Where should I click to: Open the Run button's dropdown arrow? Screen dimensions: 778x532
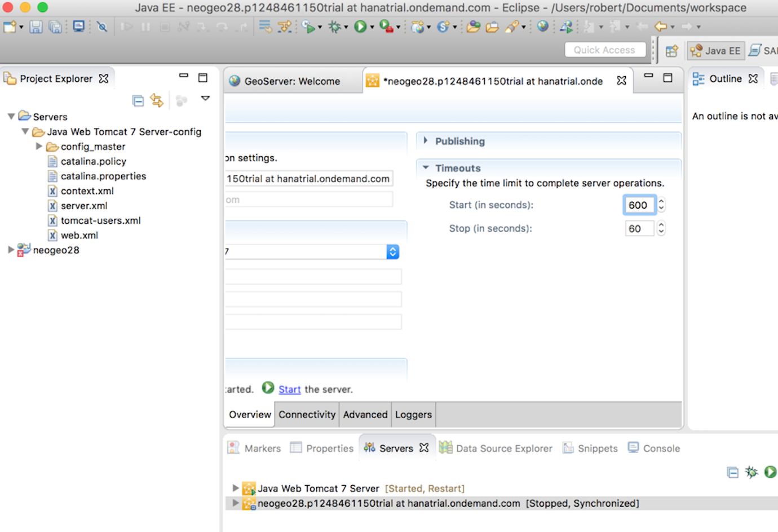click(x=372, y=27)
